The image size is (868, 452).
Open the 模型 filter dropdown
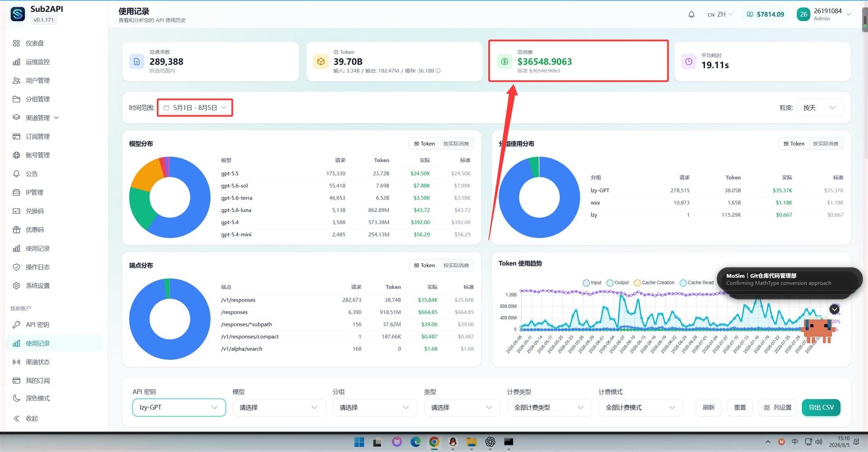tap(279, 407)
